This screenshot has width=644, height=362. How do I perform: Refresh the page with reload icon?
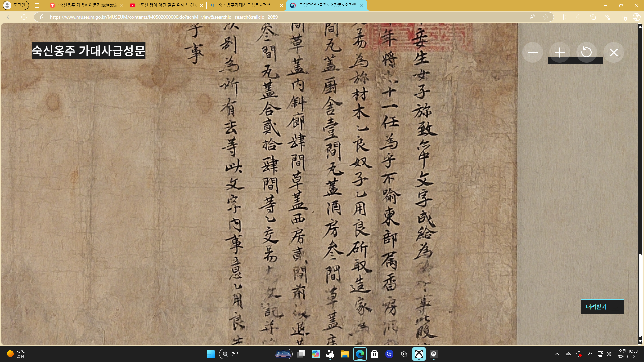[x=24, y=17]
